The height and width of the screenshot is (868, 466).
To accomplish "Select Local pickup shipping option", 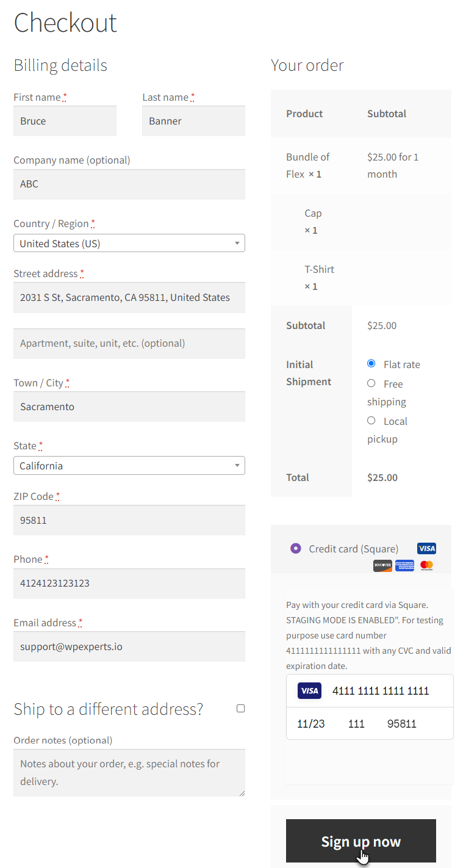I will point(371,421).
